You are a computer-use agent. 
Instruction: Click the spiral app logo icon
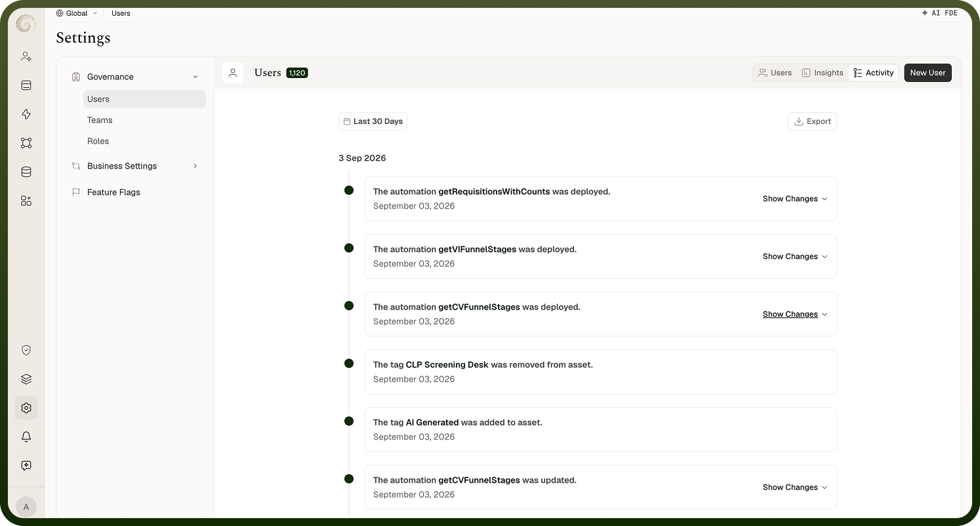tap(26, 24)
